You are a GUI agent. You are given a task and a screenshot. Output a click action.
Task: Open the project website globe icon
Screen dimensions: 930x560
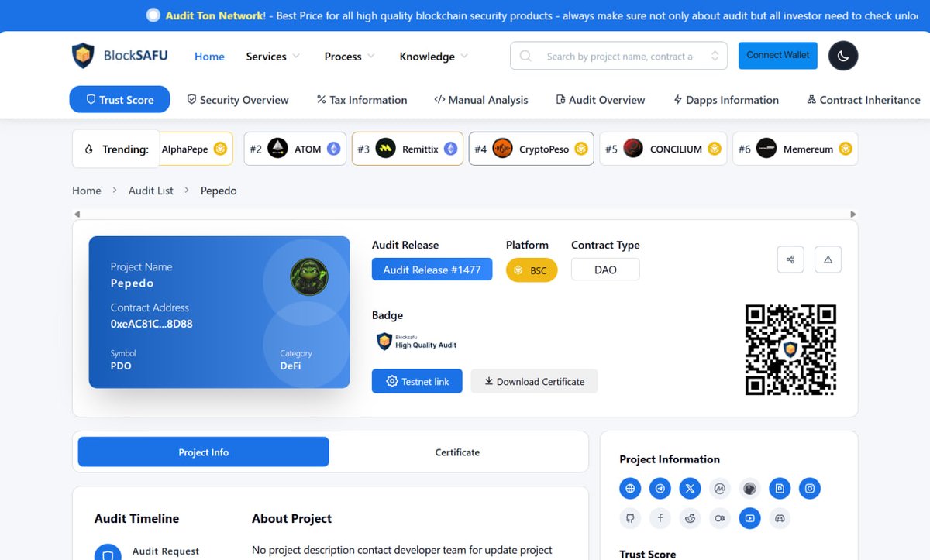(630, 489)
